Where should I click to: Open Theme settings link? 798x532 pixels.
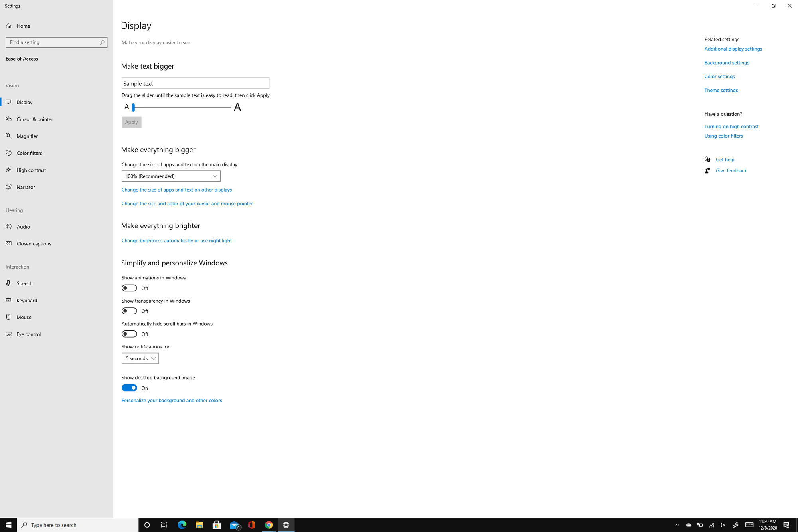[721, 90]
